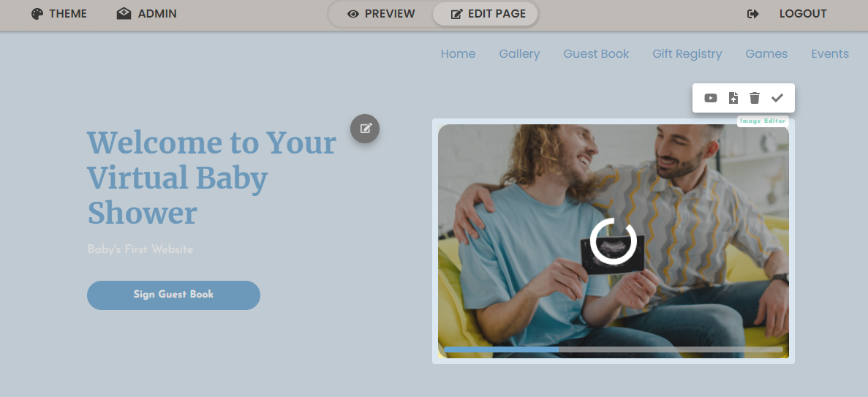Click the Baby's First Website subtitle text
The width and height of the screenshot is (868, 397).
tap(140, 250)
